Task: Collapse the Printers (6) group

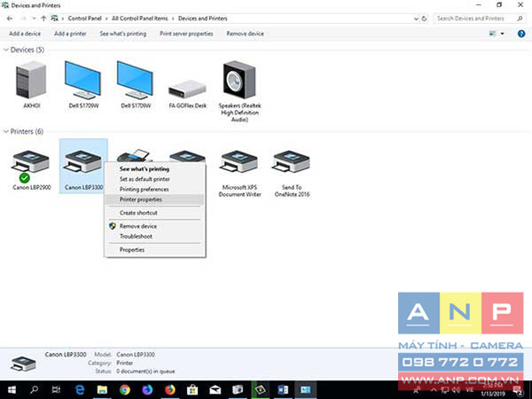Action: (x=6, y=131)
